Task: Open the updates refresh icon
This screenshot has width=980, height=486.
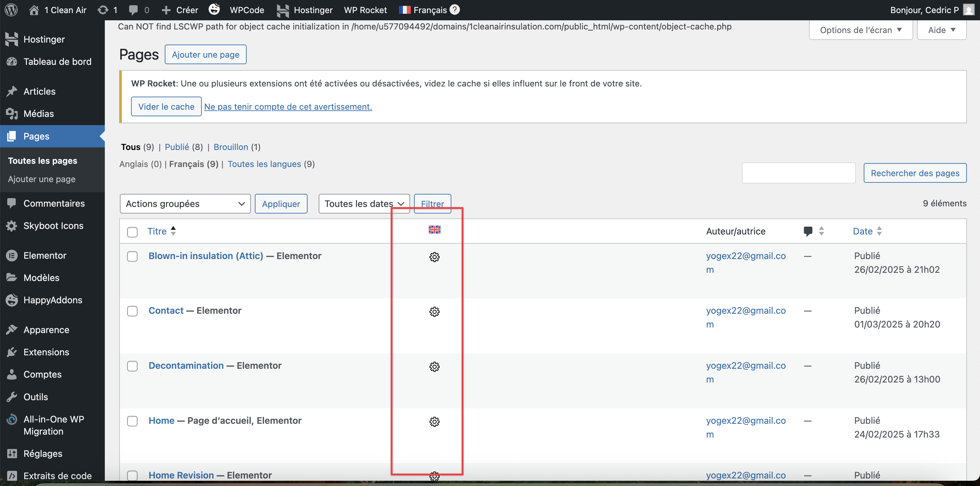Action: 103,10
